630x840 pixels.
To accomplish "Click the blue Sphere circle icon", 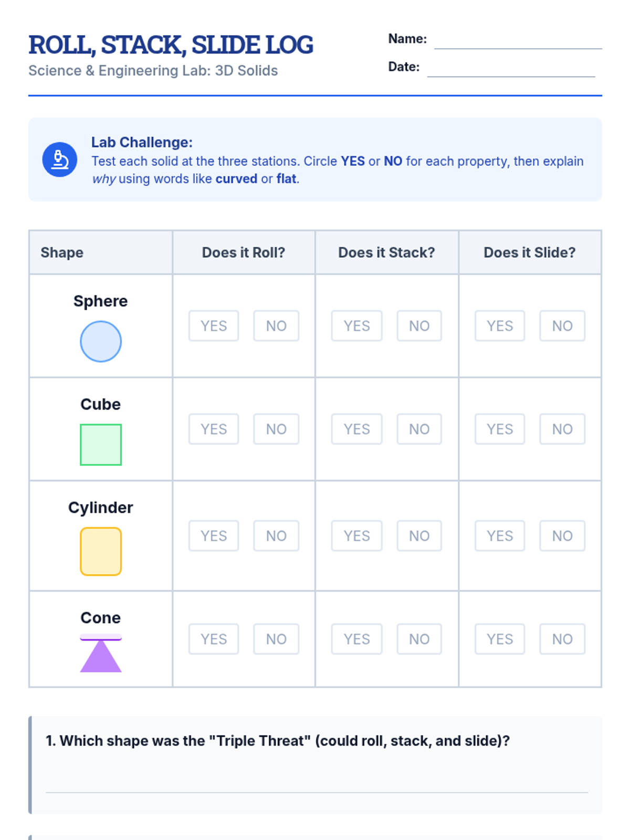I will click(x=101, y=342).
